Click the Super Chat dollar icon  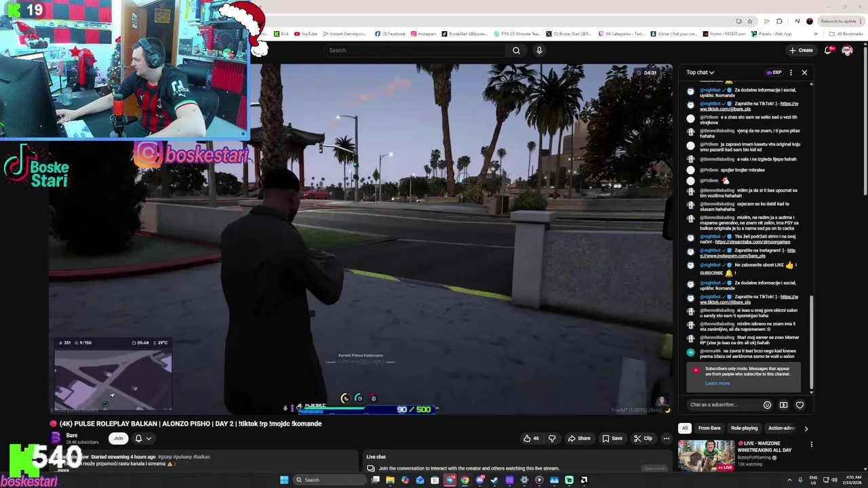783,405
